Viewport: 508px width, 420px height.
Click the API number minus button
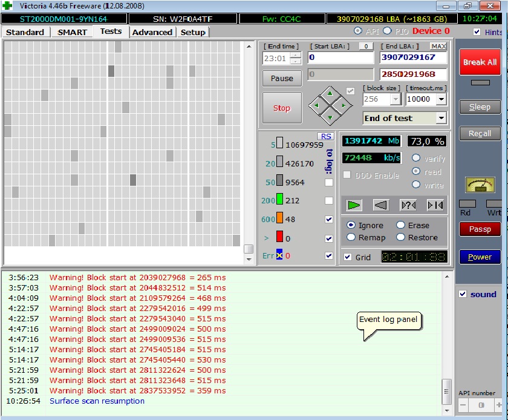(x=463, y=405)
